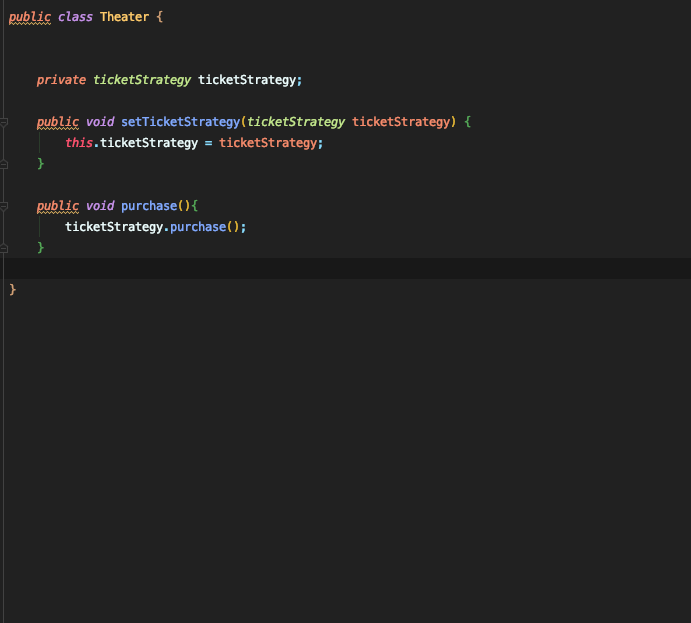Click the '=' assignment operator

[208, 143]
